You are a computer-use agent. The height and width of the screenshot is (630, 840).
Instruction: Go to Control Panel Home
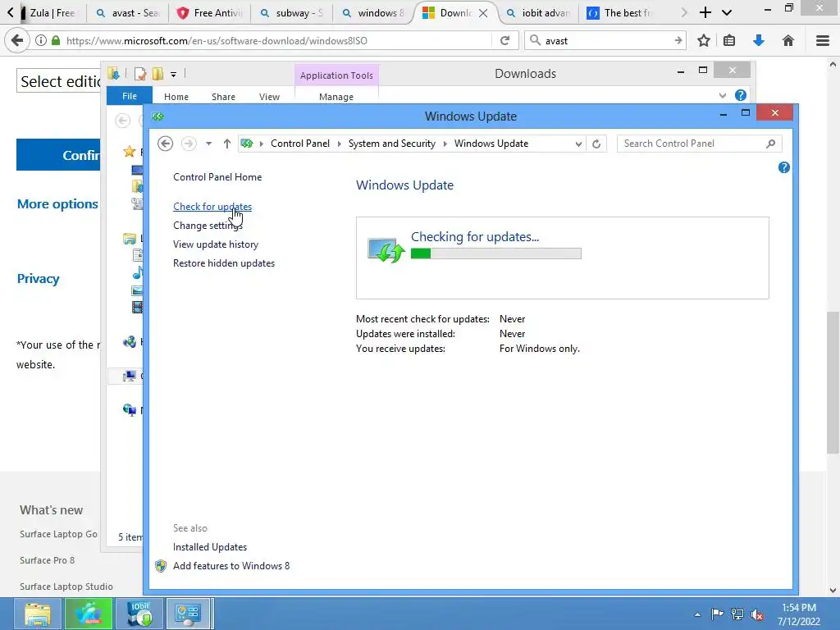[217, 177]
